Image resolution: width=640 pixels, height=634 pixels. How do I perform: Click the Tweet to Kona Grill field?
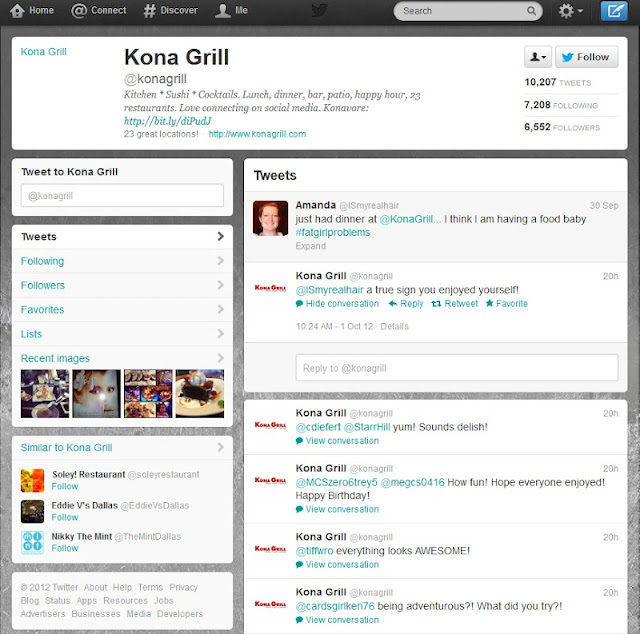122,196
